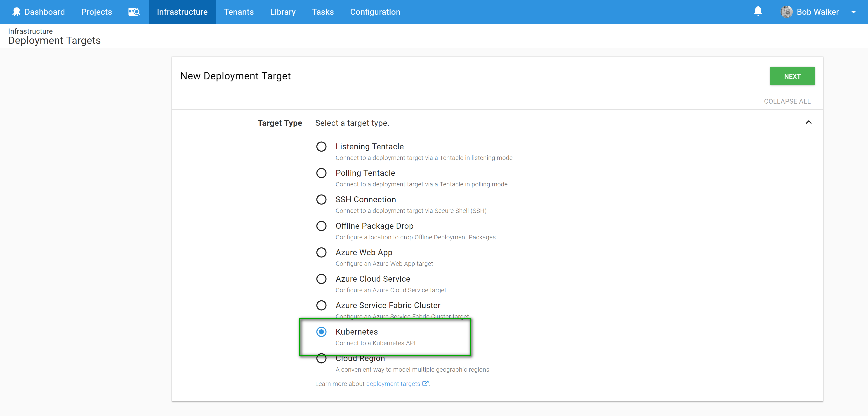The width and height of the screenshot is (868, 416).
Task: Open the deployment targets documentation link
Action: 393,384
